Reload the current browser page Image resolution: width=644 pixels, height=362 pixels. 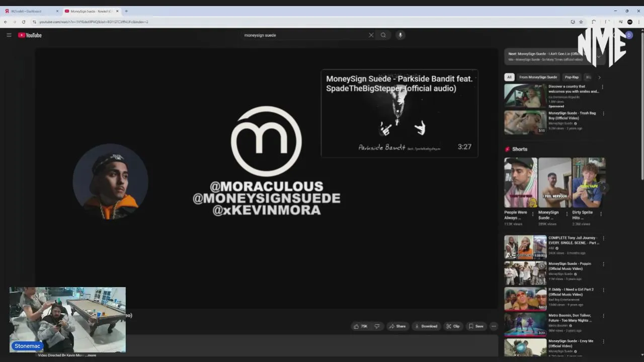pos(24,22)
